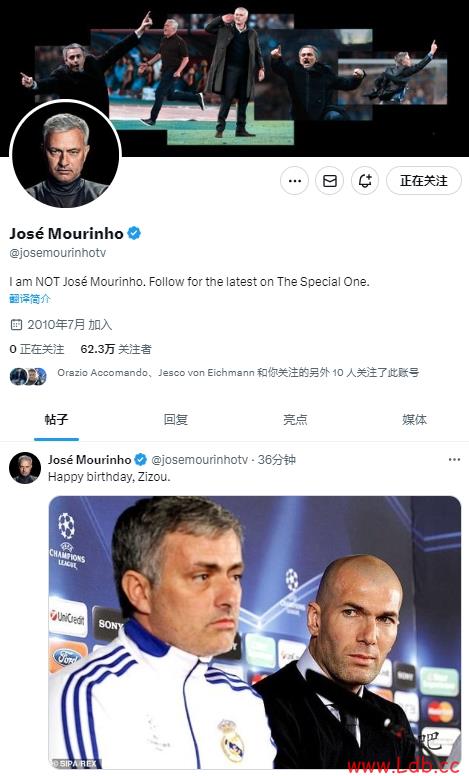Open the 0 正在关注 following list
Image resolution: width=469 pixels, height=776 pixels.
coord(37,349)
